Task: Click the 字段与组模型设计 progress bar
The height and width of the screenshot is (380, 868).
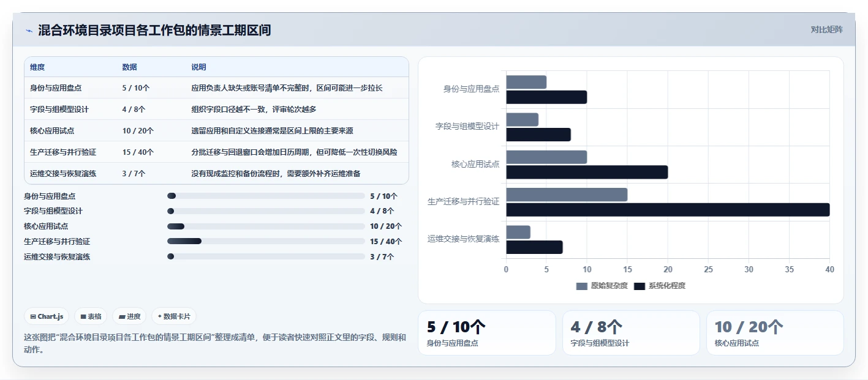Action: (x=266, y=211)
